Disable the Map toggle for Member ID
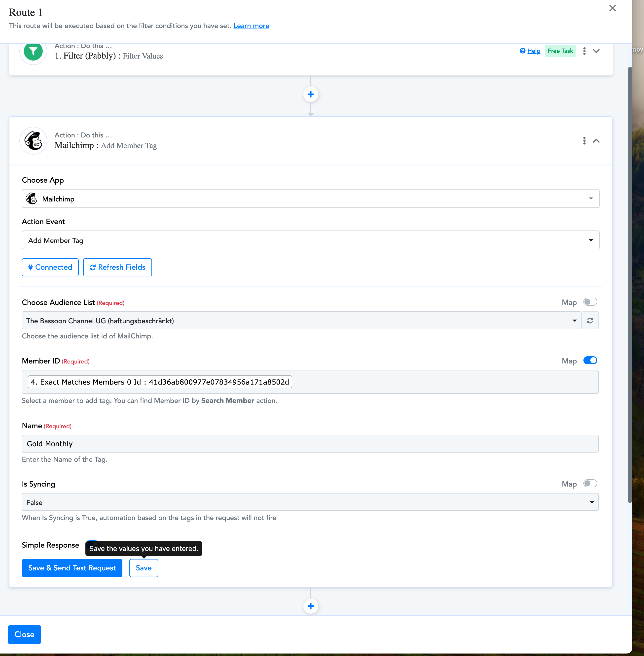The image size is (644, 656). pyautogui.click(x=590, y=360)
